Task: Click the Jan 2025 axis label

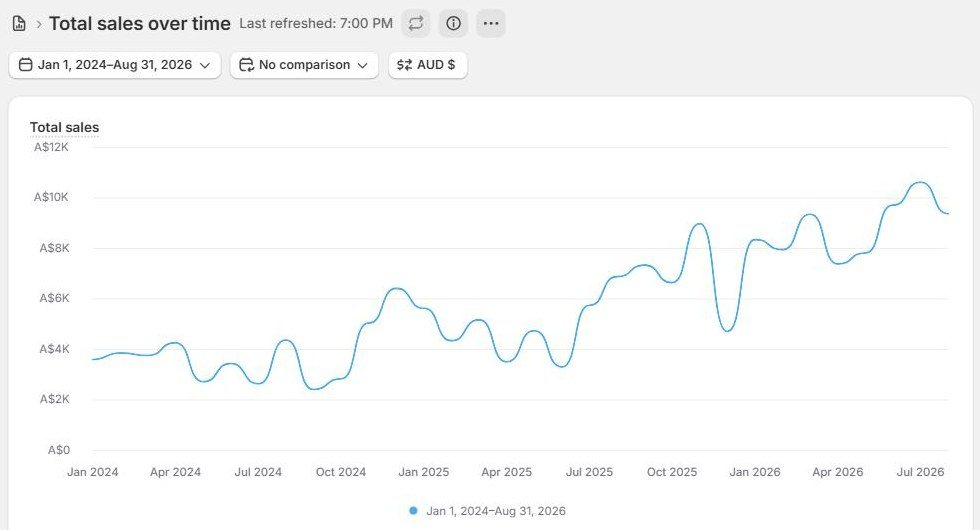Action: point(424,472)
